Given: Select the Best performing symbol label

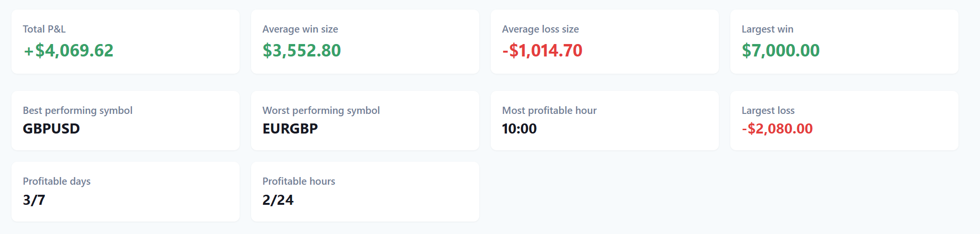Looking at the screenshot, I should click(77, 111).
